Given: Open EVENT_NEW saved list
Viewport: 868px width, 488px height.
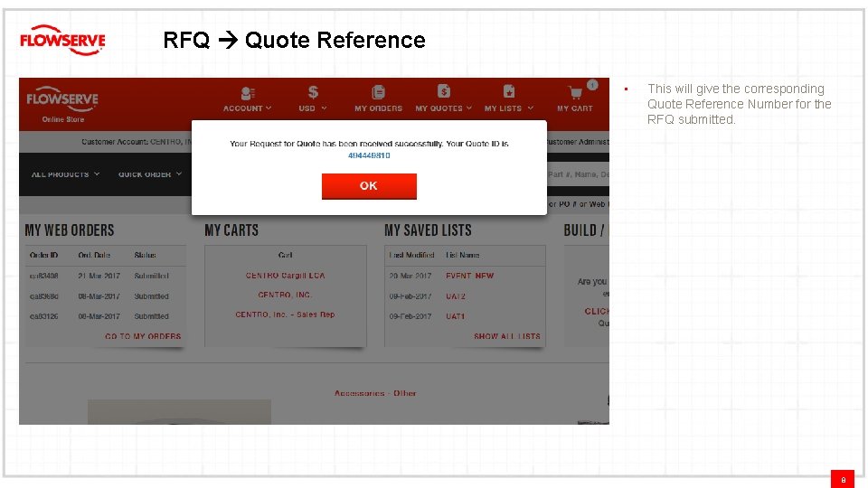Looking at the screenshot, I should (x=469, y=276).
